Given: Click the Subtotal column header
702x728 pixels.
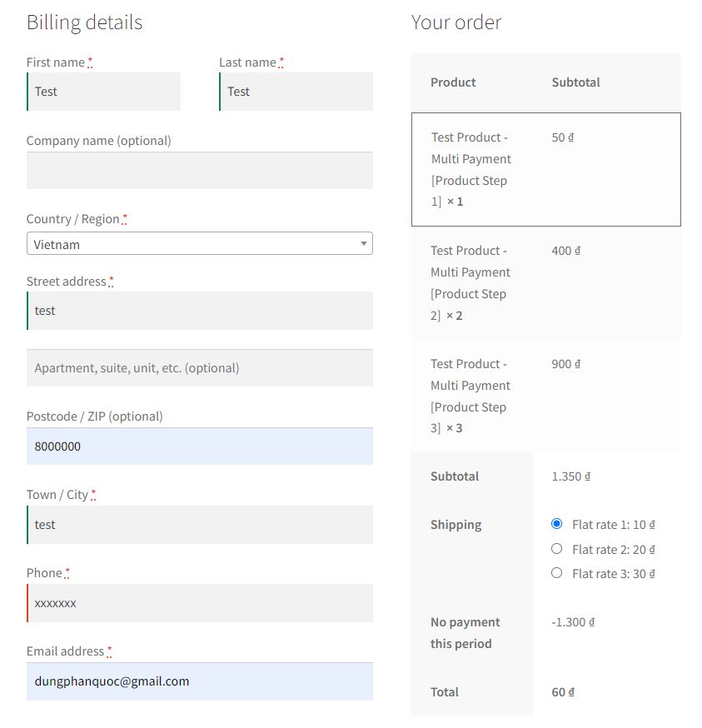Looking at the screenshot, I should tap(575, 82).
